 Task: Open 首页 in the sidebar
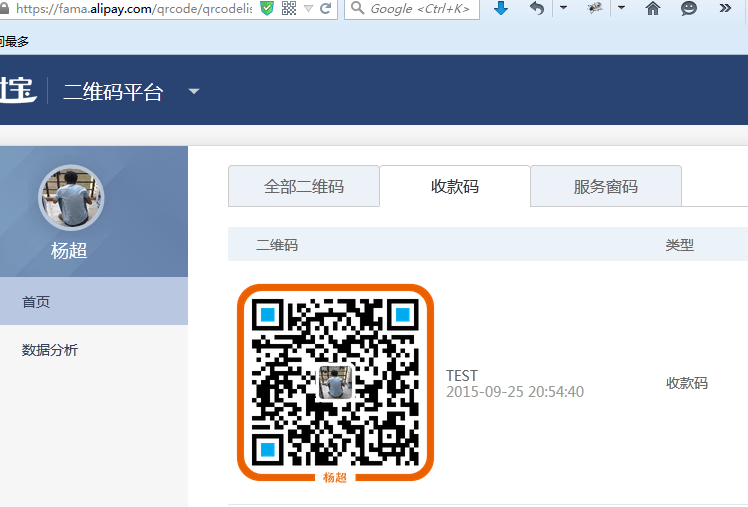tap(94, 301)
